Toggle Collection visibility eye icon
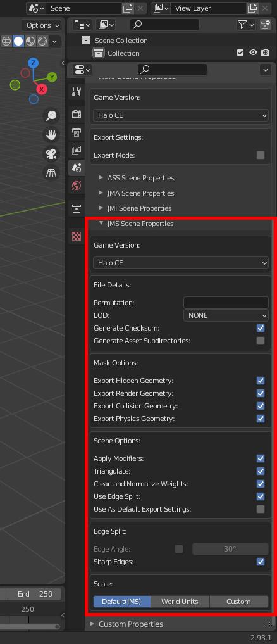 253,53
